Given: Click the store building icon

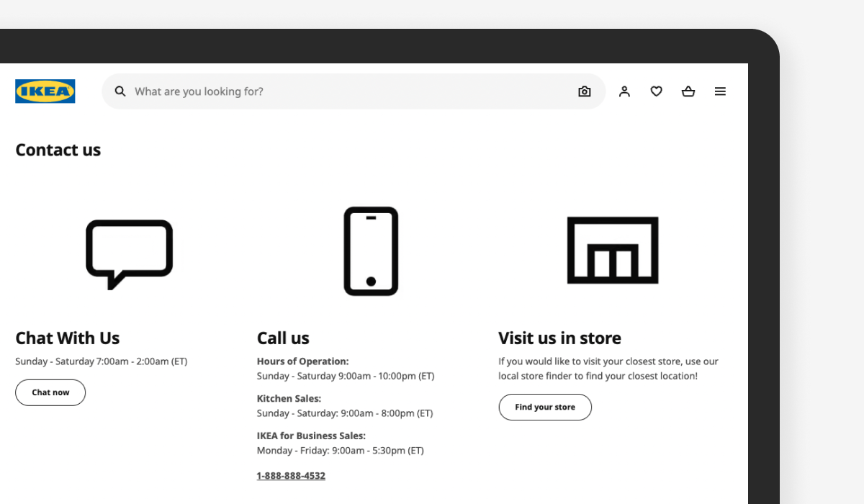Looking at the screenshot, I should [x=613, y=250].
